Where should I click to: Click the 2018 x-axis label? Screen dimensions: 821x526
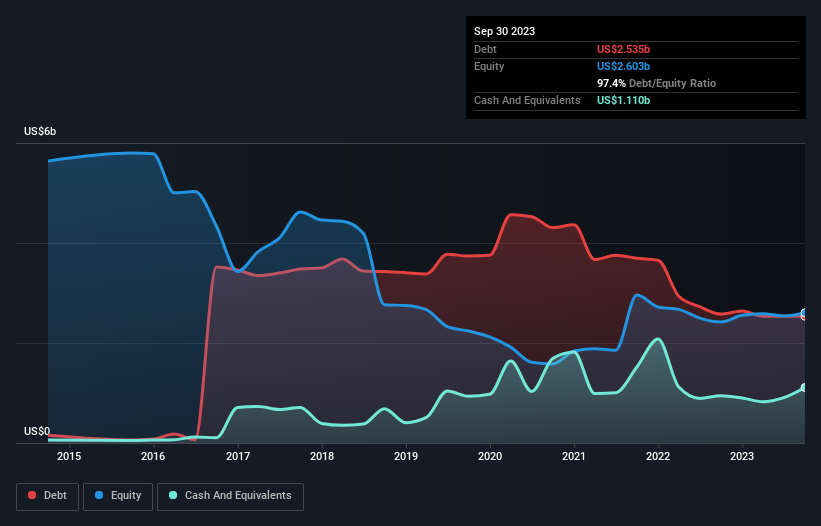point(322,456)
